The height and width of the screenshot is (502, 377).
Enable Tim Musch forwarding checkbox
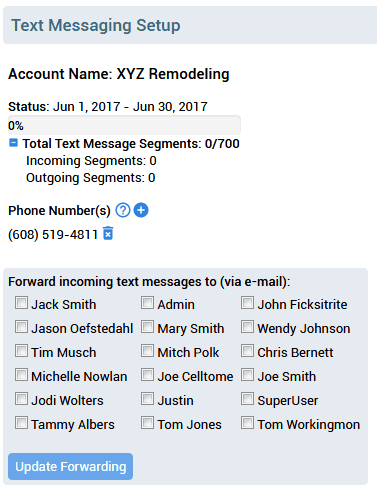[x=21, y=351]
